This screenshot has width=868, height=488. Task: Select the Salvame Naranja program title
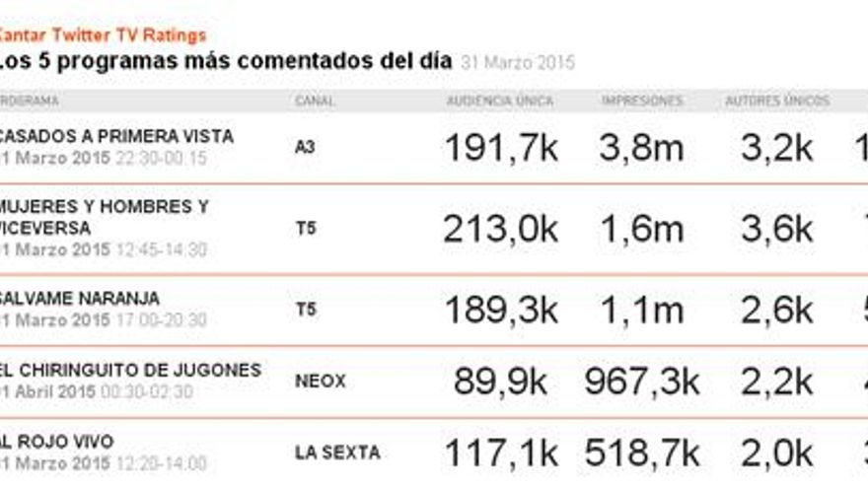point(80,299)
